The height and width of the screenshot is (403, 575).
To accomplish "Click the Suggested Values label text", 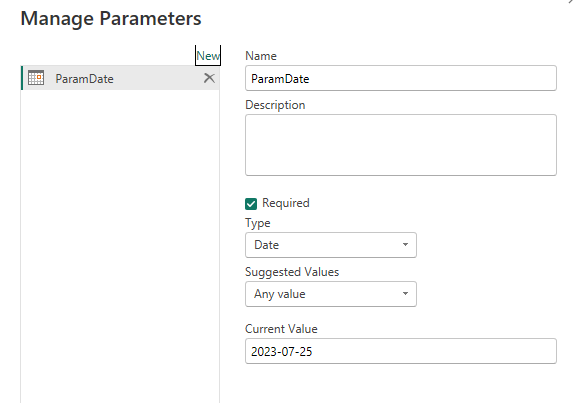I will pyautogui.click(x=292, y=272).
